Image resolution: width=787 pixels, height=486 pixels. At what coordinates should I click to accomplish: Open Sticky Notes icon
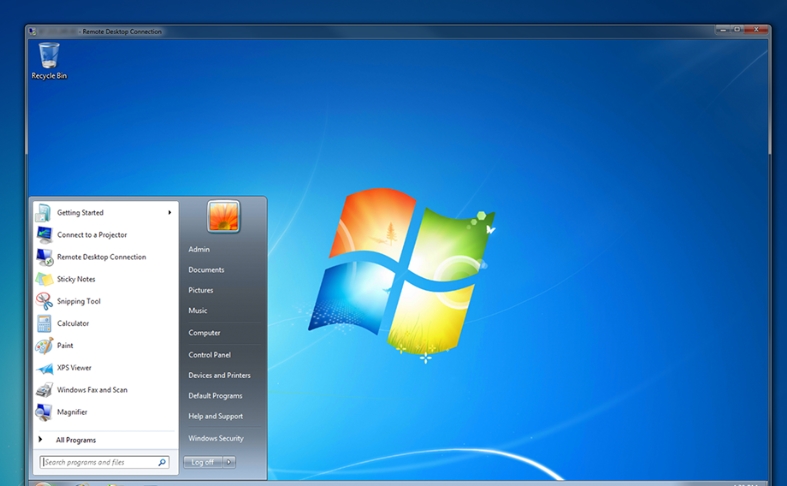coord(44,279)
